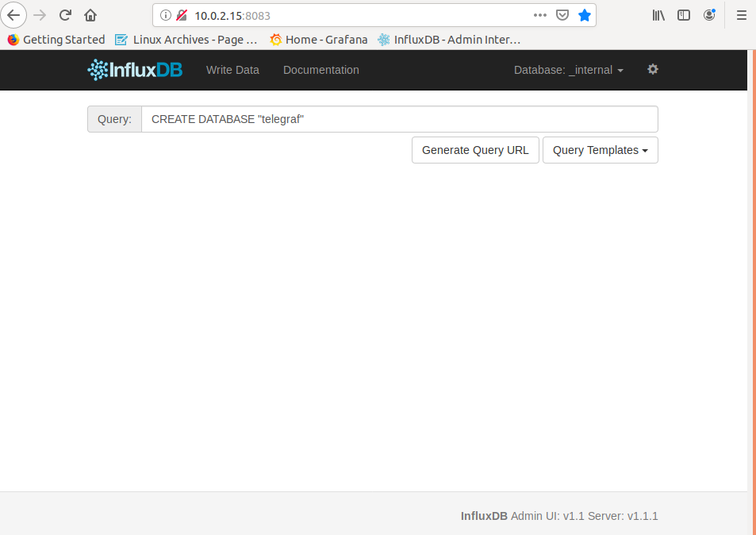Open InfluxDB - Admin Interface bookmark
The height and width of the screenshot is (535, 756).
pyautogui.click(x=449, y=40)
